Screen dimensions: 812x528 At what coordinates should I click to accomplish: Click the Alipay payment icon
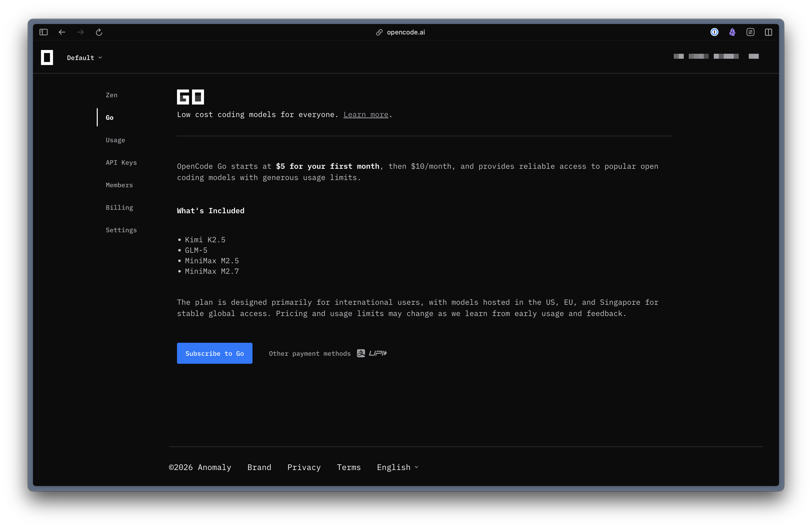point(360,353)
